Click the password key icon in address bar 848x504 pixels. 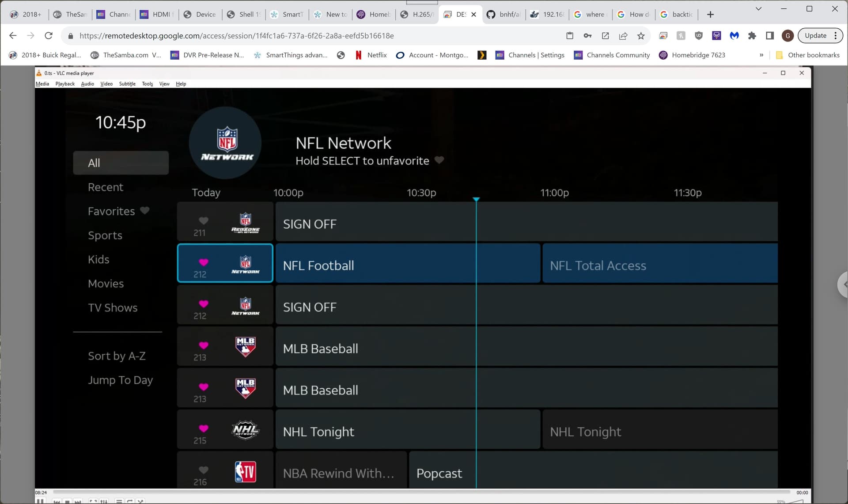point(587,36)
